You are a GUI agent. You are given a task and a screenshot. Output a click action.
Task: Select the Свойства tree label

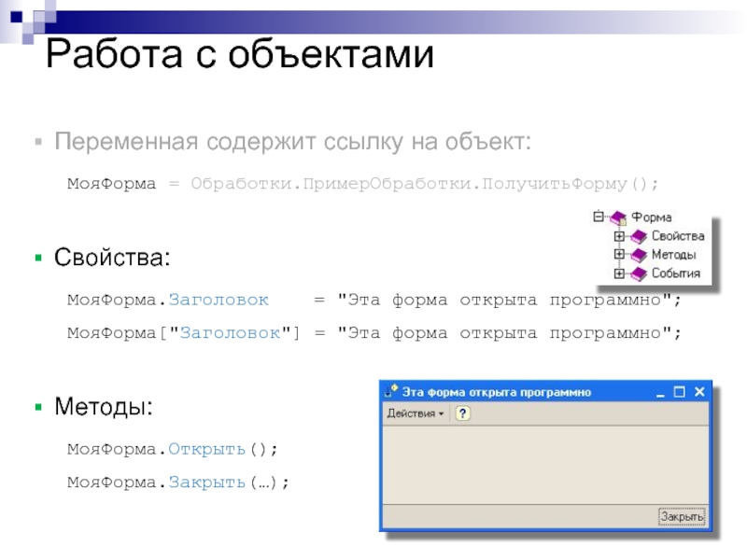[x=678, y=236]
